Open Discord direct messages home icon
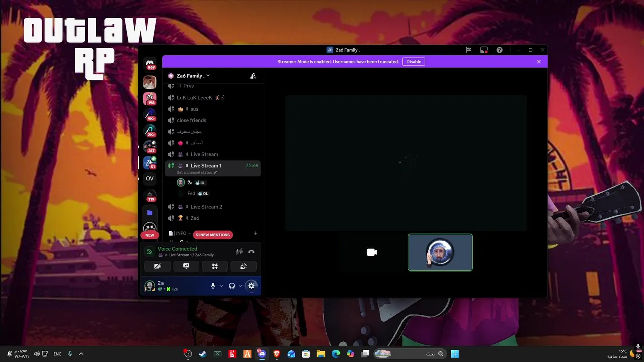 150,63
